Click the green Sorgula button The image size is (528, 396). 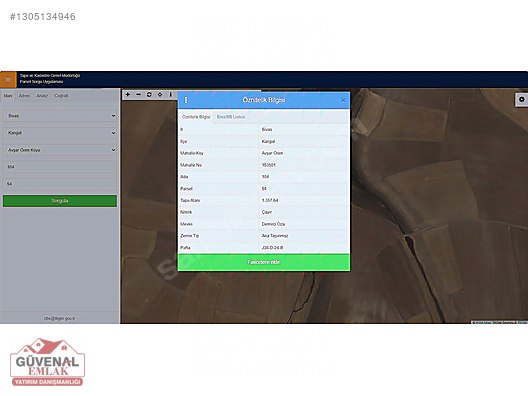60,201
